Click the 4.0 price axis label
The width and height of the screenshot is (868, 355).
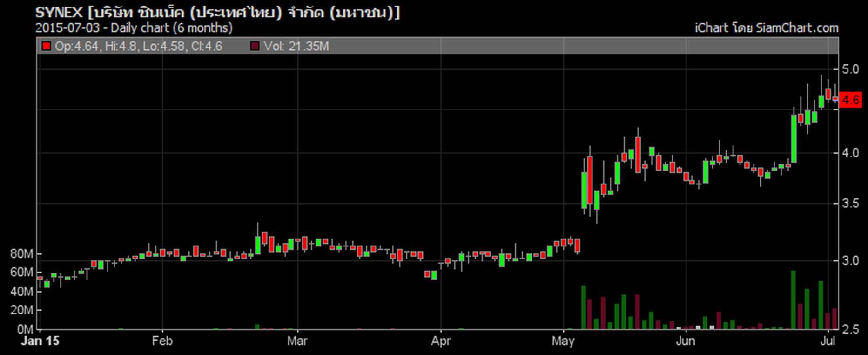pos(850,153)
